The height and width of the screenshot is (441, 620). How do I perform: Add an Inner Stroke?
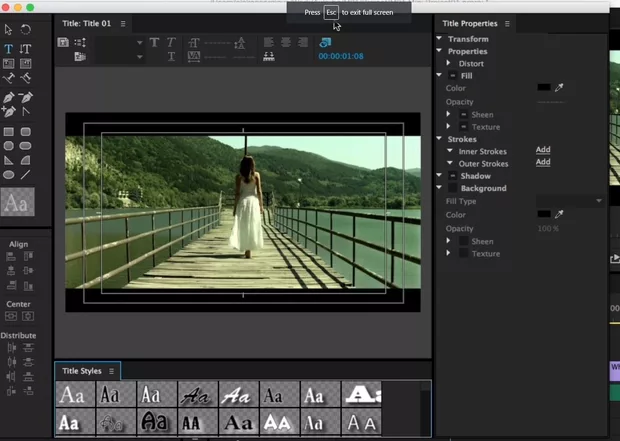543,150
